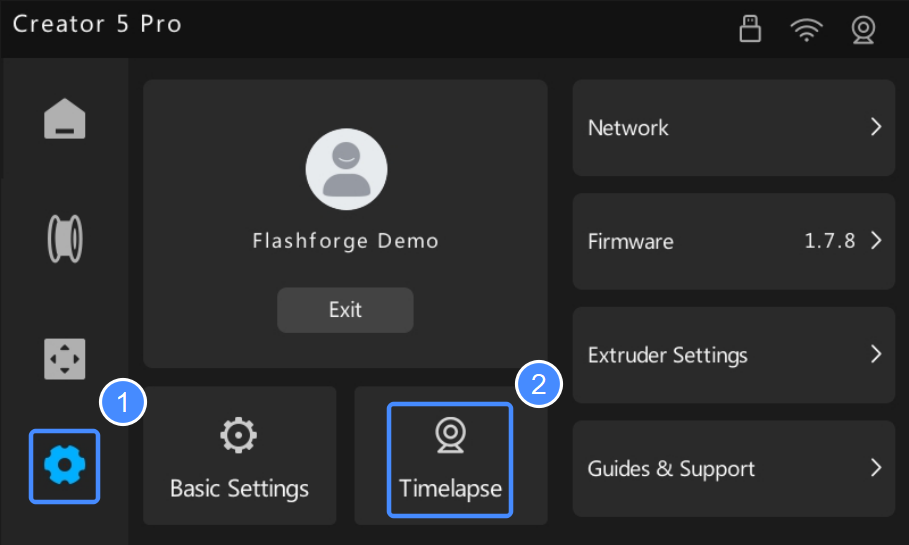Expand Extruder Settings chevron arrow

coord(876,354)
